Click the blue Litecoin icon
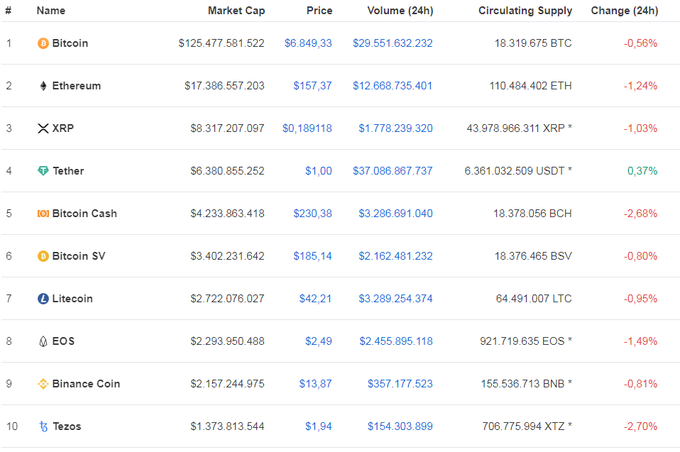Screen dimensions: 680x452 pyautogui.click(x=43, y=299)
